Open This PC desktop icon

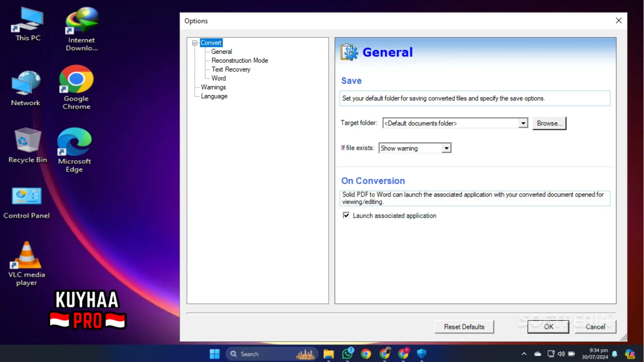(28, 24)
